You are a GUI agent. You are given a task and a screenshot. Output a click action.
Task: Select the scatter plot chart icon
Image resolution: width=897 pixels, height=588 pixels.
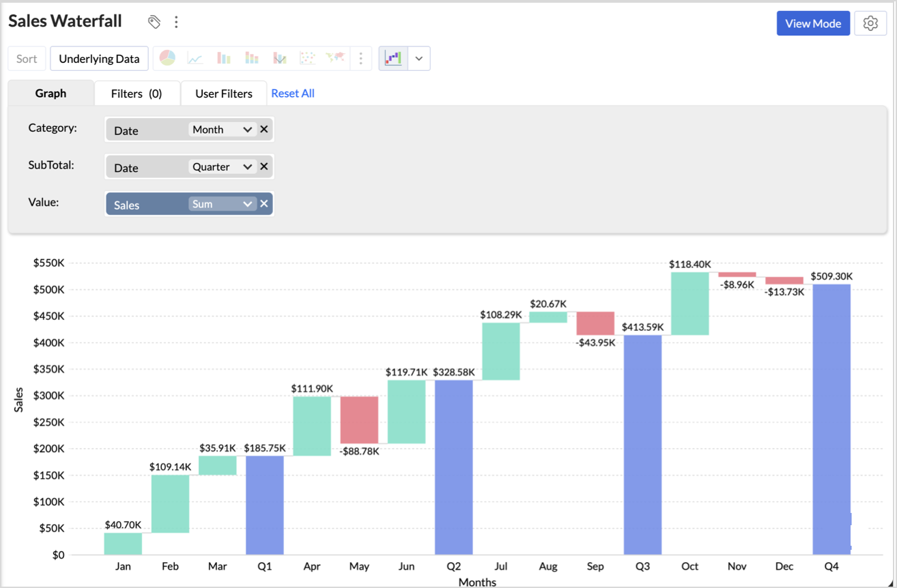point(307,59)
